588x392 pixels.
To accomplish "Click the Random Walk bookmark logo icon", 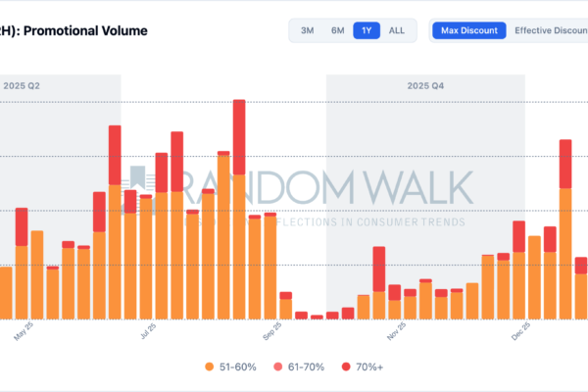I will click(x=138, y=186).
